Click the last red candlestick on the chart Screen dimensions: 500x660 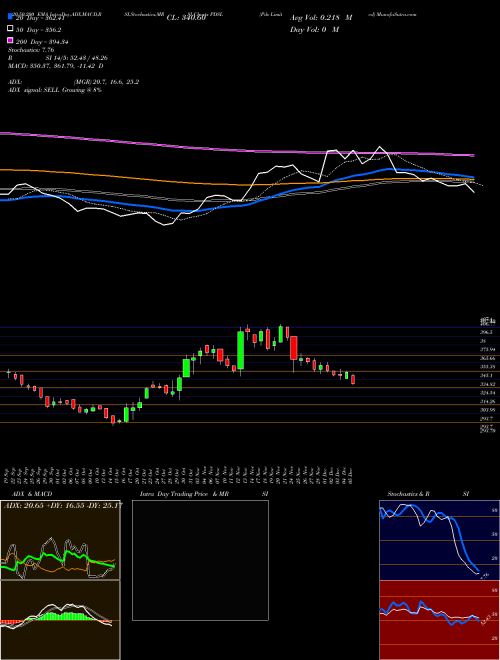pyautogui.click(x=353, y=379)
